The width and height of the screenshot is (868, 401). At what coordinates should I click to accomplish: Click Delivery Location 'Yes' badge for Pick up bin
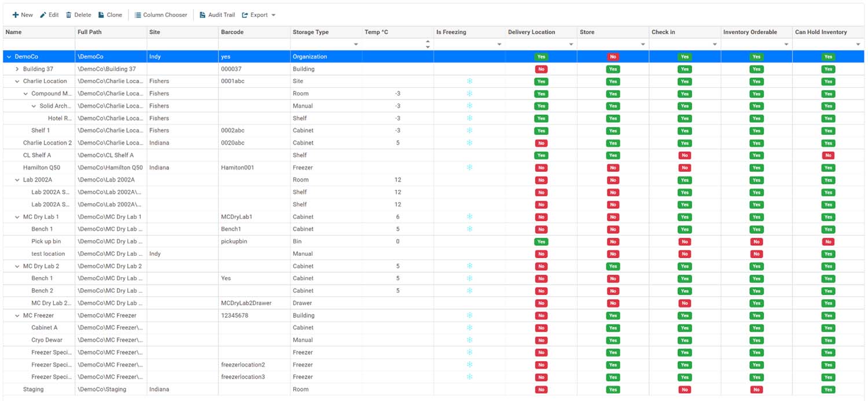click(x=541, y=241)
